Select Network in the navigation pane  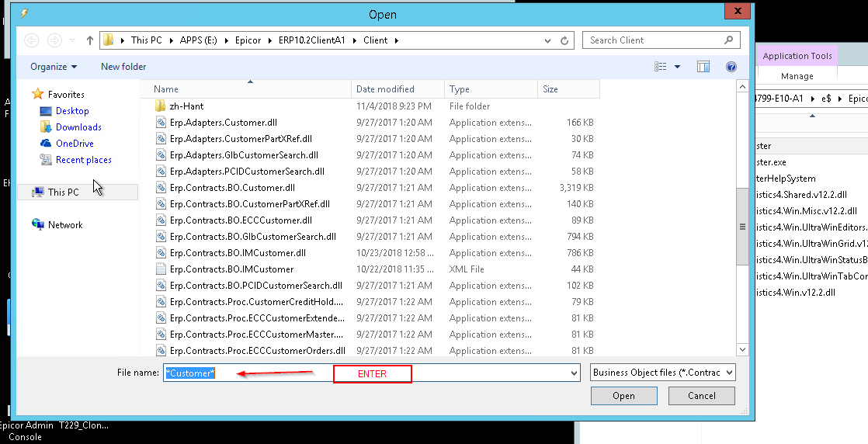point(65,225)
